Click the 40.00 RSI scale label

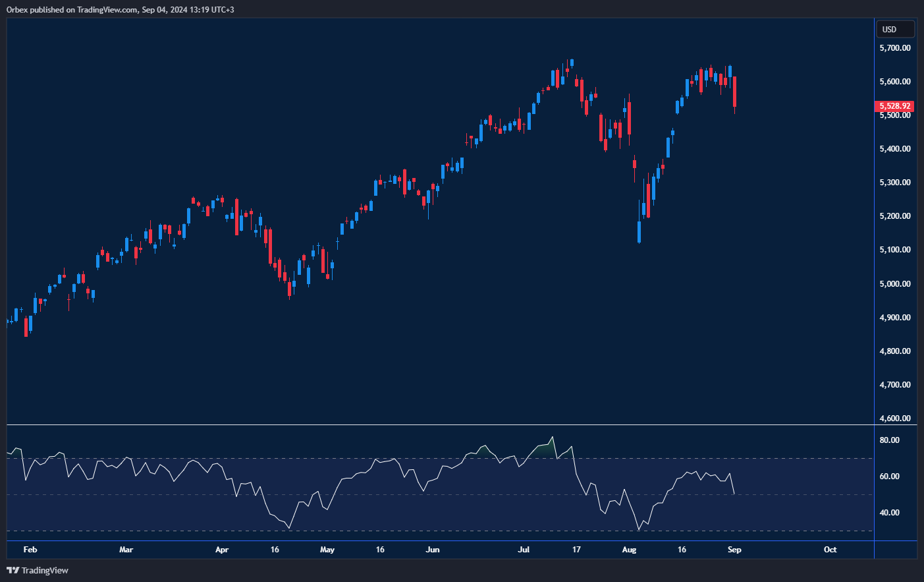click(890, 513)
